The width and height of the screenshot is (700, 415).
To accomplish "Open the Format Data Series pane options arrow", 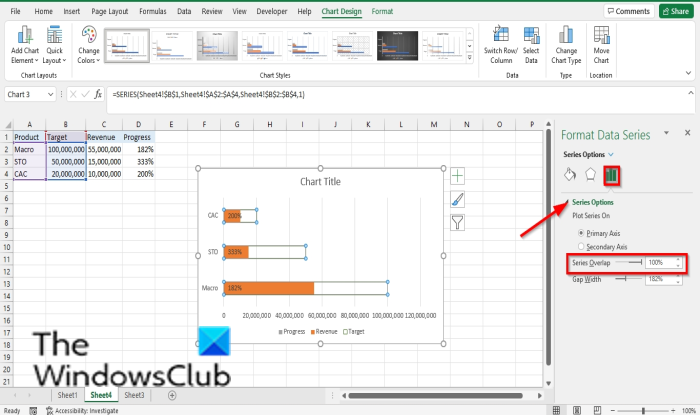I will pyautogui.click(x=666, y=133).
